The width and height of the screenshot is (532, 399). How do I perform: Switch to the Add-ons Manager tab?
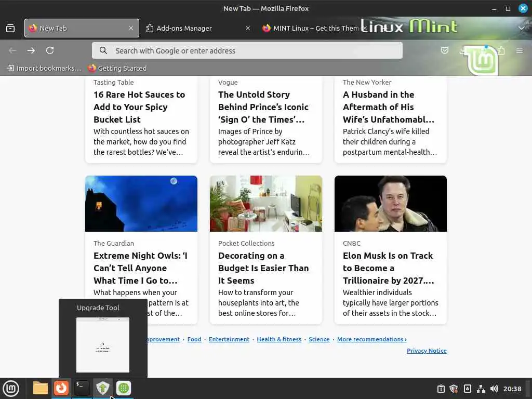click(198, 28)
